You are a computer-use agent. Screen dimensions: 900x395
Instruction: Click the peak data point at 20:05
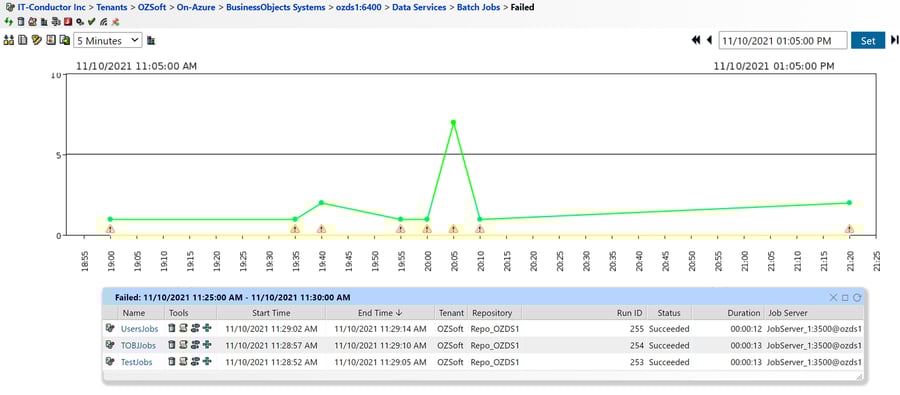click(x=453, y=122)
